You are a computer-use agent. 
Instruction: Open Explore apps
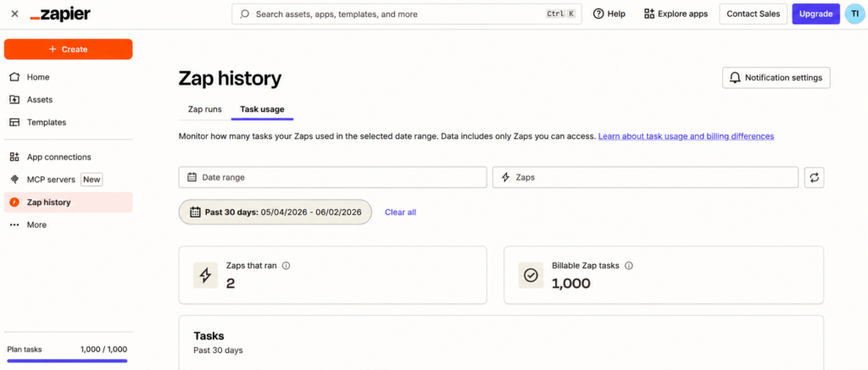(676, 14)
